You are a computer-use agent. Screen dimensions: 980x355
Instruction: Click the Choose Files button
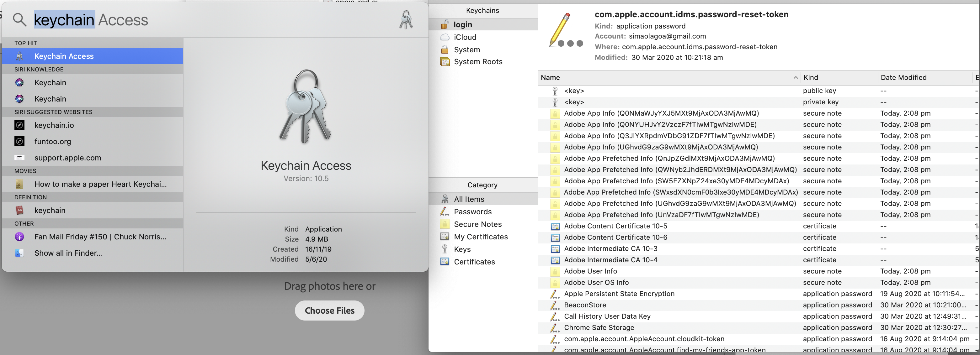click(329, 311)
